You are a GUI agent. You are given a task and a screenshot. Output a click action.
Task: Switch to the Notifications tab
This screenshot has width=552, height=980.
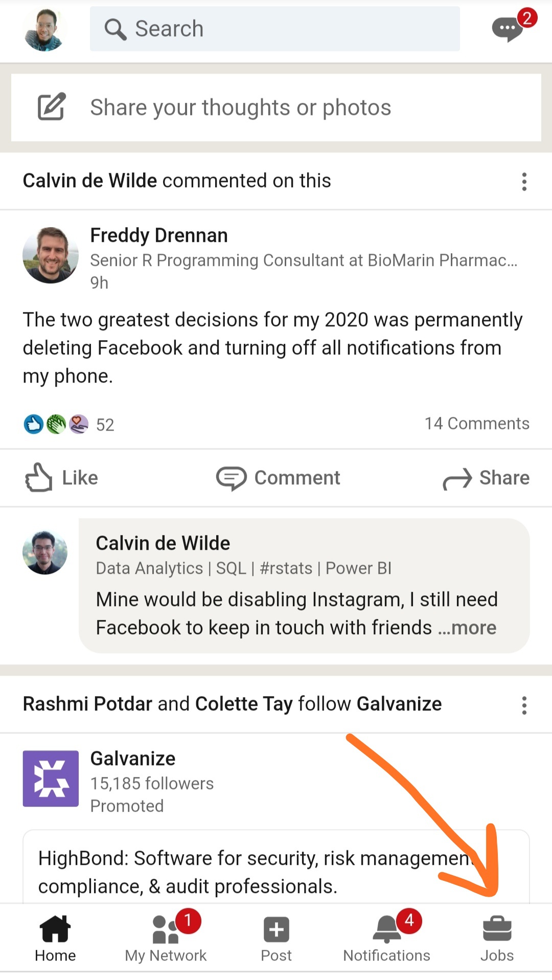click(387, 939)
